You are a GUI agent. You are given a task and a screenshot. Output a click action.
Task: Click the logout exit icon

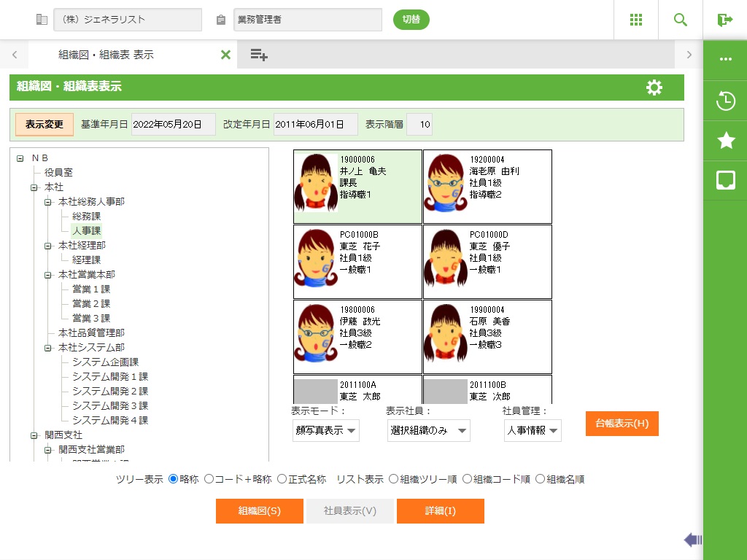[724, 20]
